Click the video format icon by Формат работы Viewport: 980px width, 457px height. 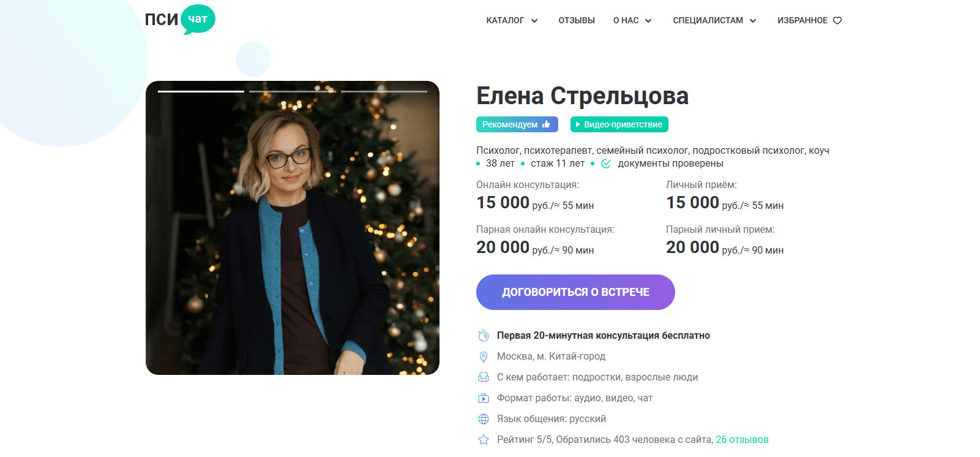(484, 398)
